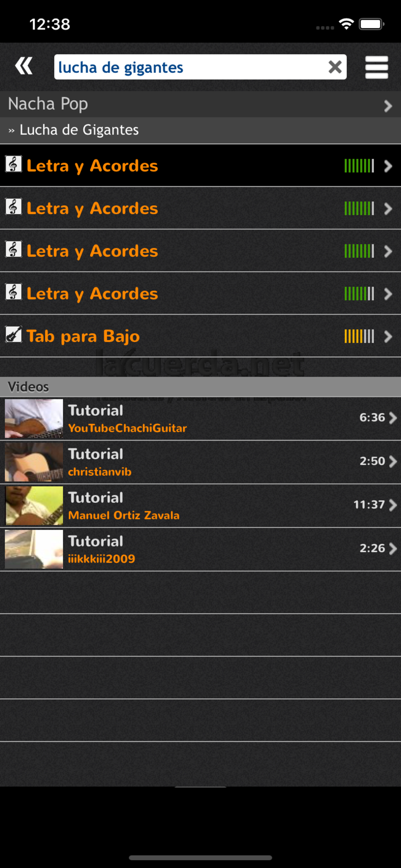The height and width of the screenshot is (868, 401).
Task: Click the yellow rating bars of Tab para Bajo
Action: (359, 336)
